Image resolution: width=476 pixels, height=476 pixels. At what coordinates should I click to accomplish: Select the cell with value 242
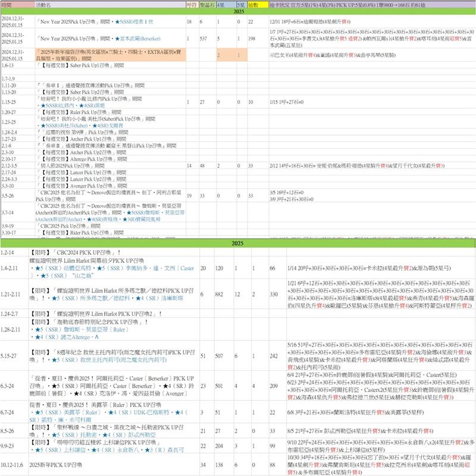277,356
